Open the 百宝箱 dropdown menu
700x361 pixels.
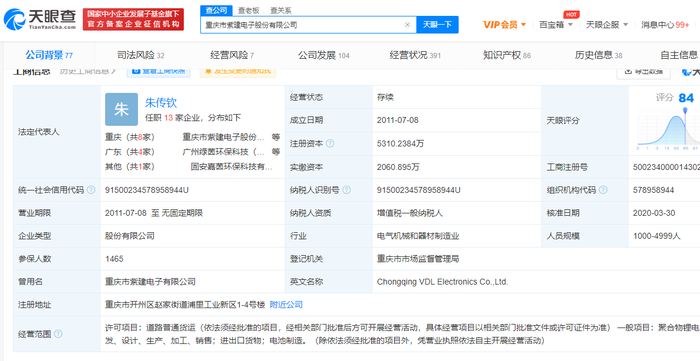[556, 25]
